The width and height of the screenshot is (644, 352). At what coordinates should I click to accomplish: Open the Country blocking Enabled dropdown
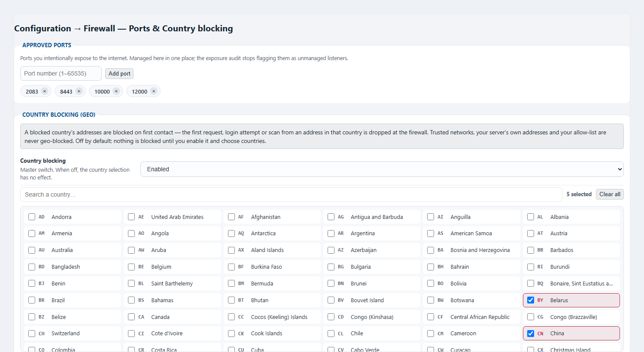pos(382,169)
